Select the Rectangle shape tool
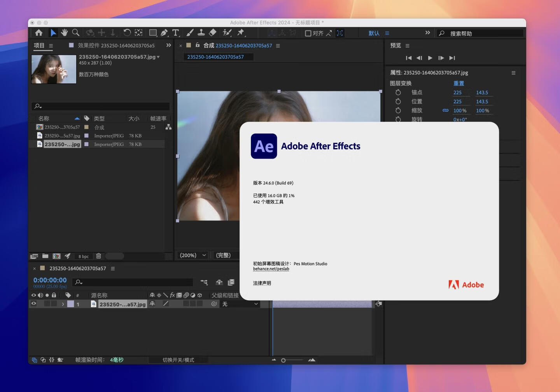 coord(153,33)
